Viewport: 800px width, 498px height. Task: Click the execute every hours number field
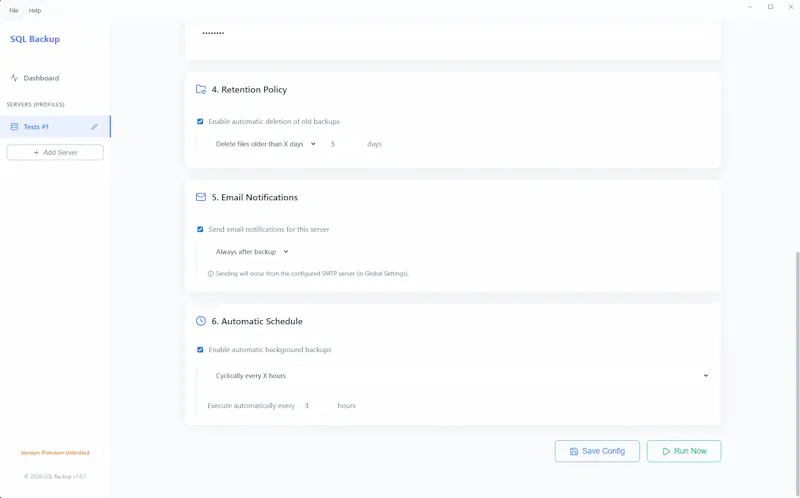click(316, 406)
